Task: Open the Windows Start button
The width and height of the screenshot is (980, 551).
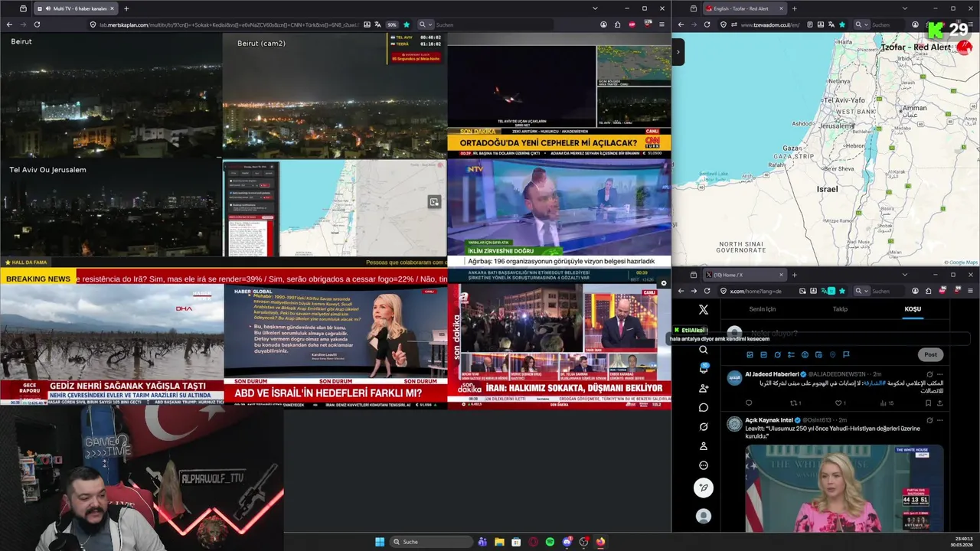Action: tap(380, 542)
